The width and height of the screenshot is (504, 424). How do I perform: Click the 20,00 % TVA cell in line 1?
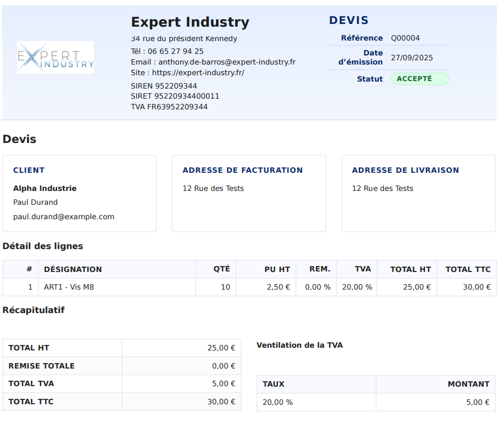tap(357, 287)
